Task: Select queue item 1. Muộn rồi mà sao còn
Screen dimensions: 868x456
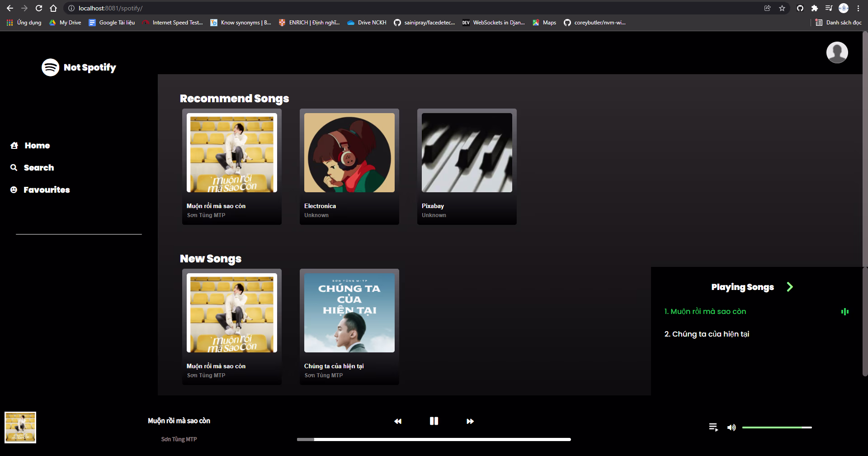Action: (705, 311)
